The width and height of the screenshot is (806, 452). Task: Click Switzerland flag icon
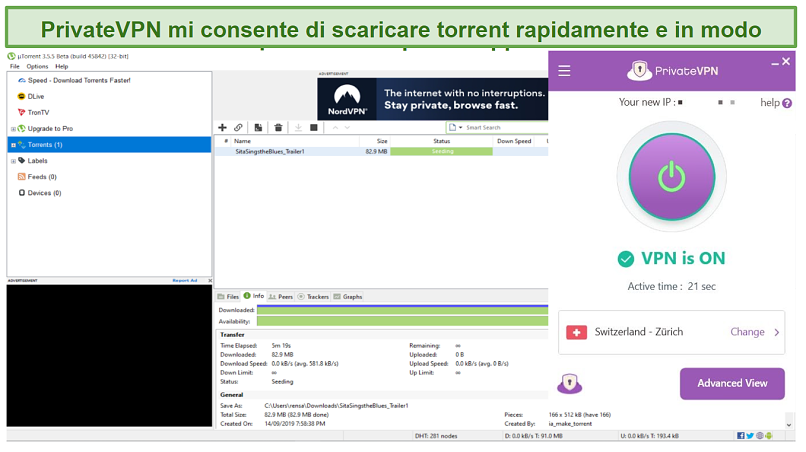576,333
